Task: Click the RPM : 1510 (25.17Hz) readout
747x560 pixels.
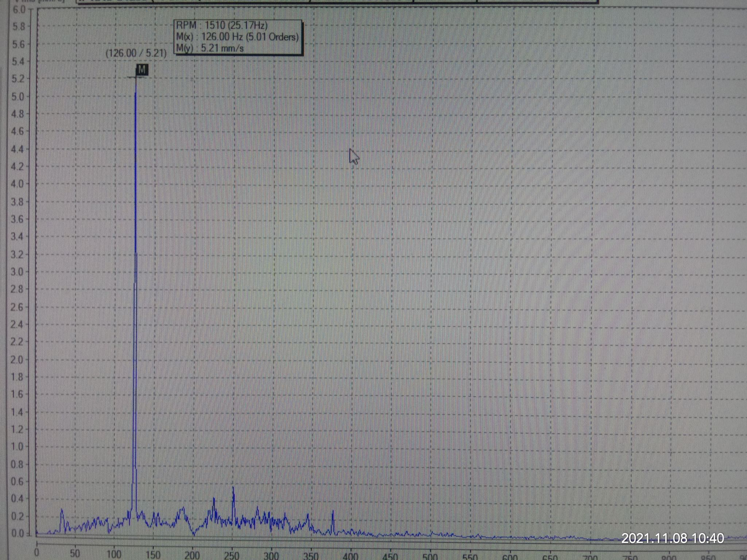Action: [222, 26]
